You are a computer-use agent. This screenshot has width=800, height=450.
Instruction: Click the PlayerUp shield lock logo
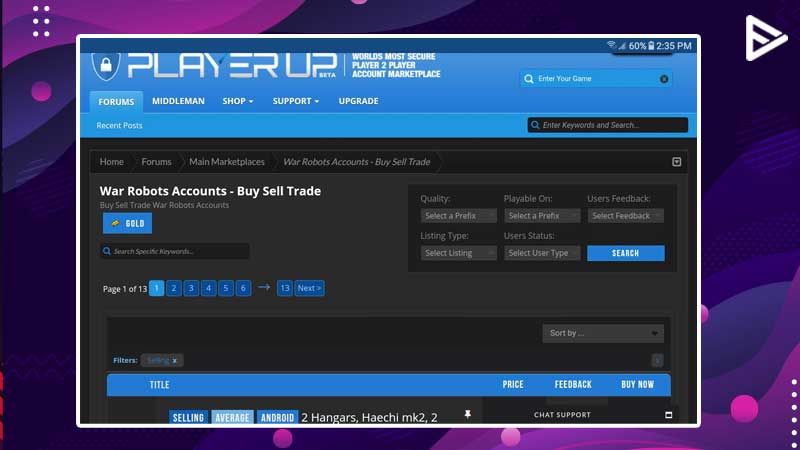(x=106, y=65)
